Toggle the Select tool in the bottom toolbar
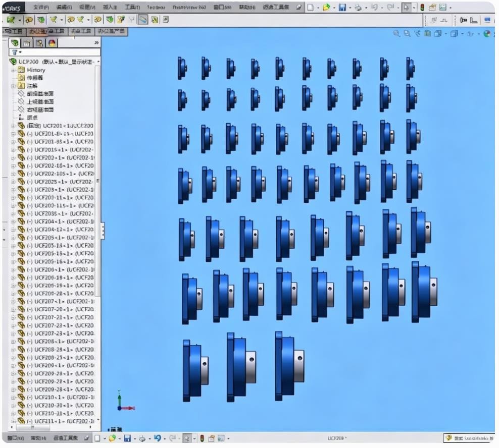 click(x=186, y=438)
